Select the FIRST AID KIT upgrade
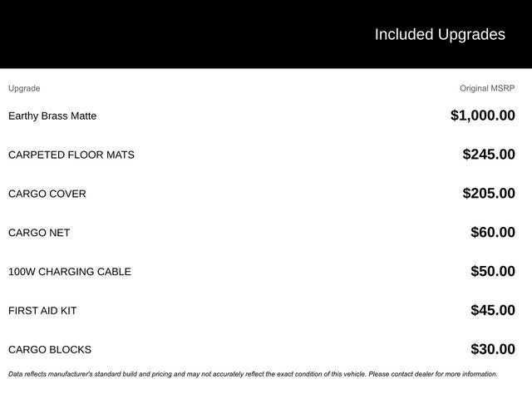Screen dimensions: 532x399 tap(42, 311)
